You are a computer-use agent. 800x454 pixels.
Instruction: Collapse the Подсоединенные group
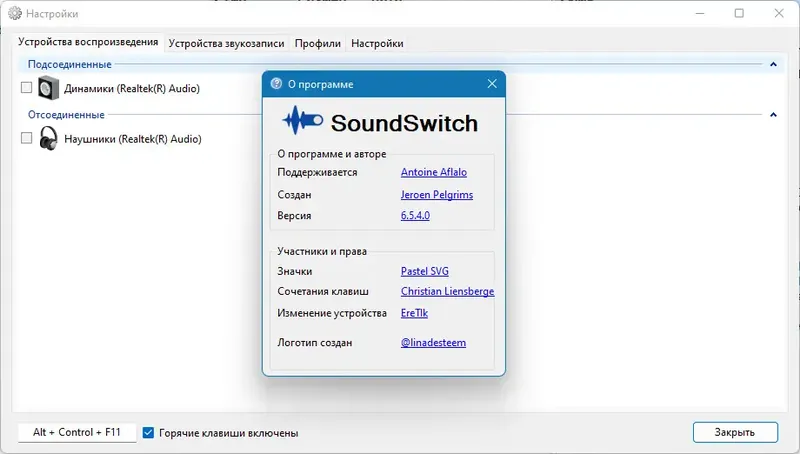[773, 64]
